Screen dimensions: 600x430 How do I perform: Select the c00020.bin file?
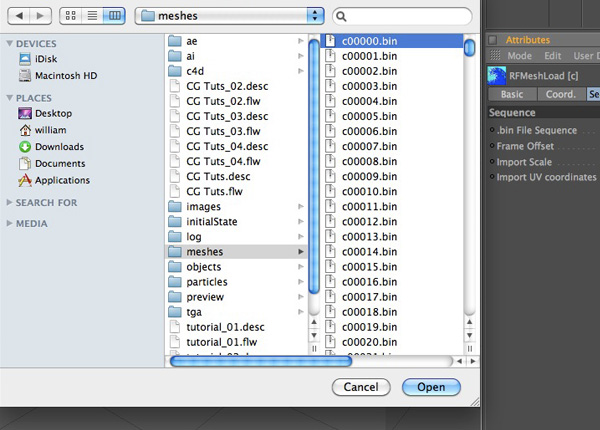pos(392,342)
